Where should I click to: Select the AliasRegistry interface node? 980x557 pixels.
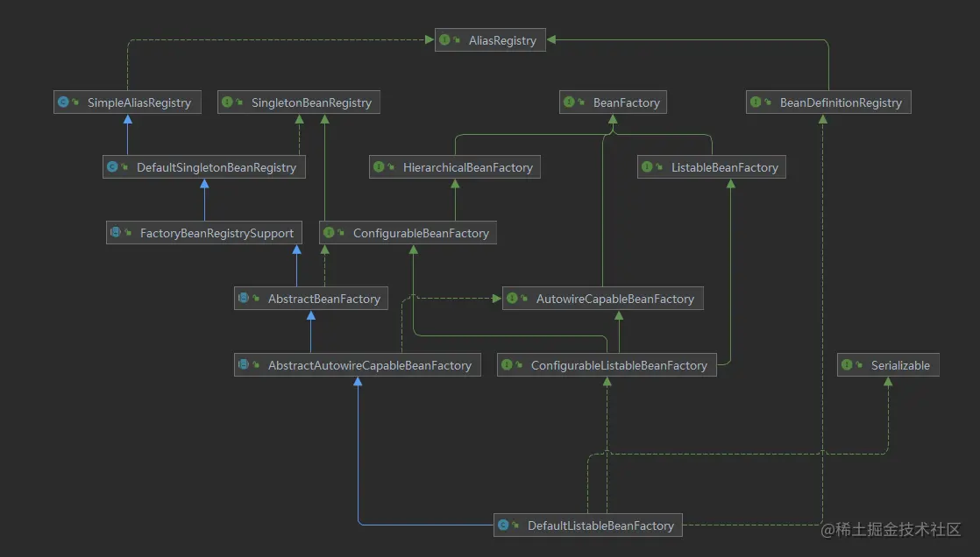[490, 40]
